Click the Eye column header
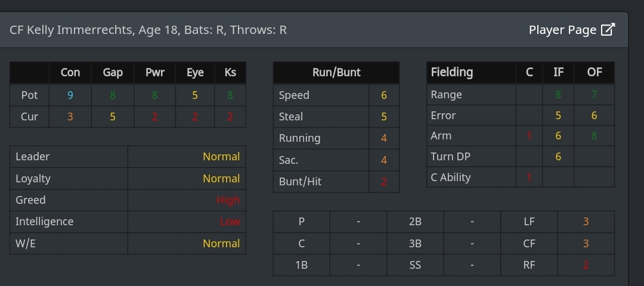 coord(195,73)
